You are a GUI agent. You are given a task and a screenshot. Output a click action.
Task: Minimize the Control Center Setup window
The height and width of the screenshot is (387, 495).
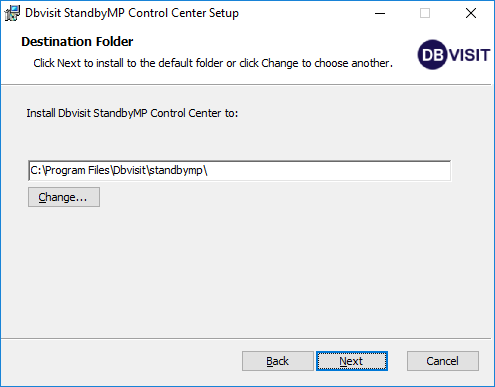380,13
